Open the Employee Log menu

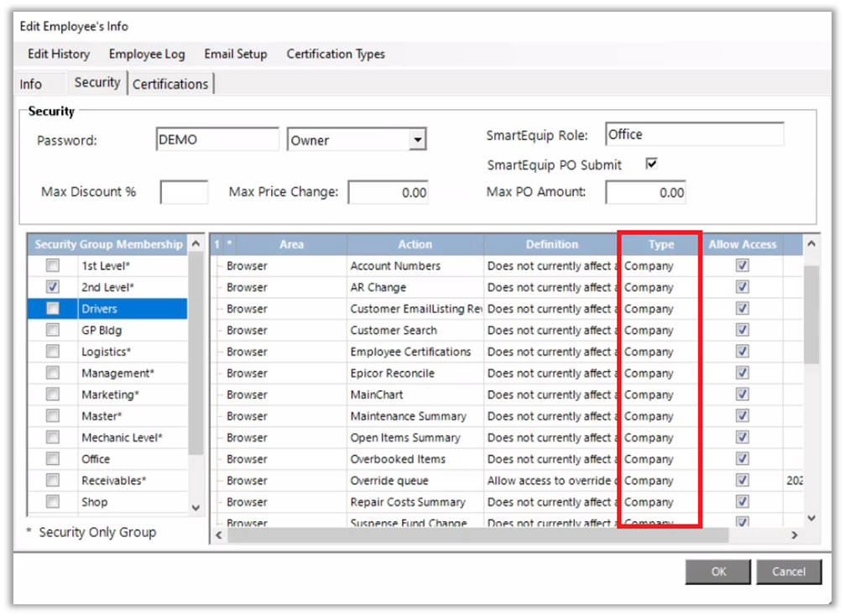coord(147,54)
